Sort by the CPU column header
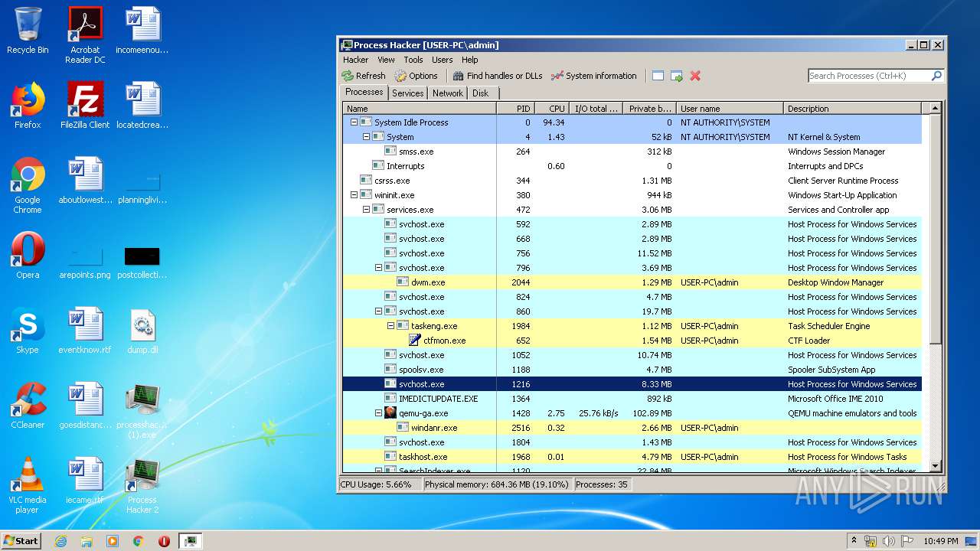 pyautogui.click(x=550, y=109)
